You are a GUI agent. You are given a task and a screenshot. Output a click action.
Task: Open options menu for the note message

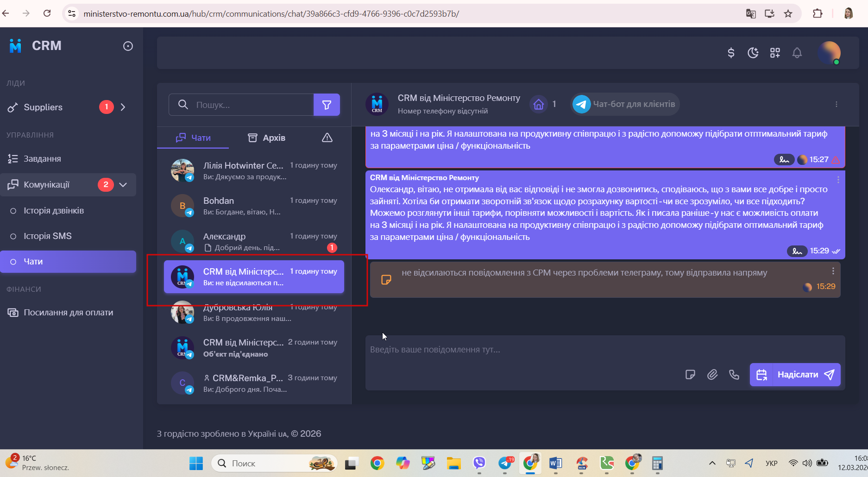pyautogui.click(x=833, y=271)
